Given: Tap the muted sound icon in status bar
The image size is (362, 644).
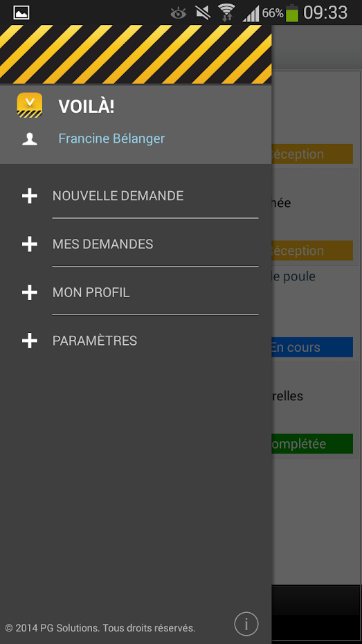Looking at the screenshot, I should pos(203,13).
